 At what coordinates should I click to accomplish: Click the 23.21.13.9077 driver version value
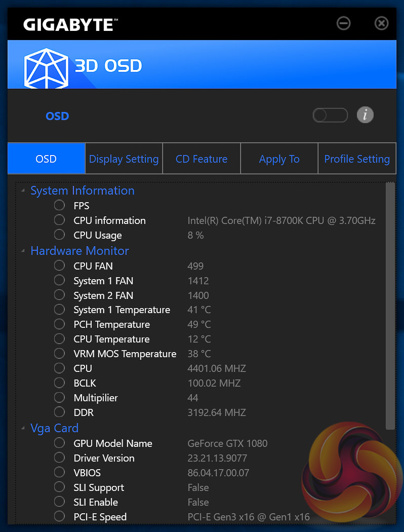point(217,458)
